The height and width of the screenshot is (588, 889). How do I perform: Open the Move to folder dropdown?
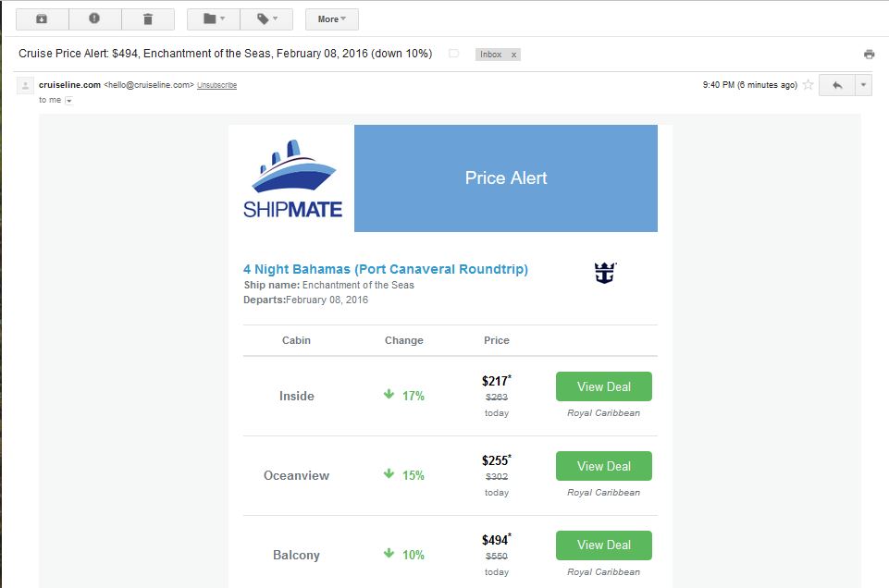[x=214, y=19]
